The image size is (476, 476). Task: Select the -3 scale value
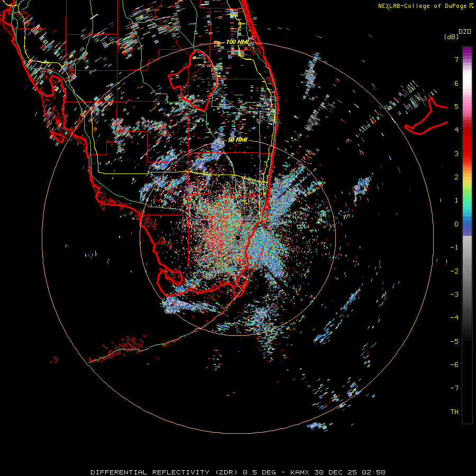[x=454, y=295]
